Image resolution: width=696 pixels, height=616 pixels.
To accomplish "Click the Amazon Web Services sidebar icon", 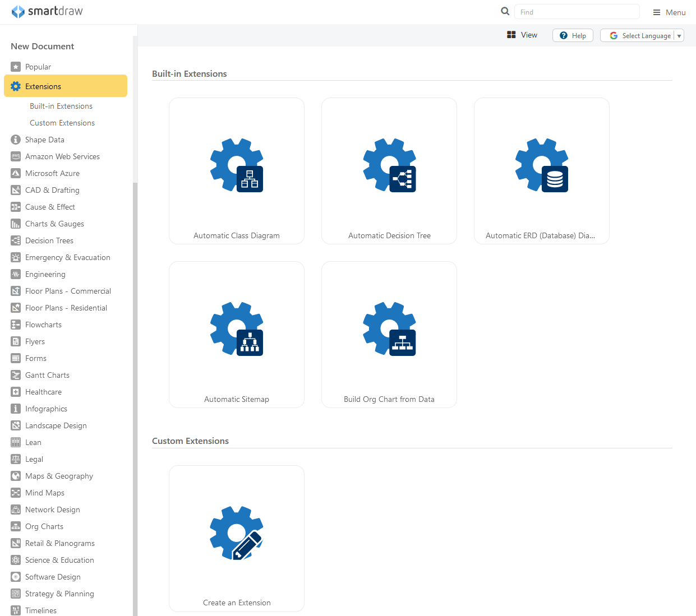I will [16, 156].
